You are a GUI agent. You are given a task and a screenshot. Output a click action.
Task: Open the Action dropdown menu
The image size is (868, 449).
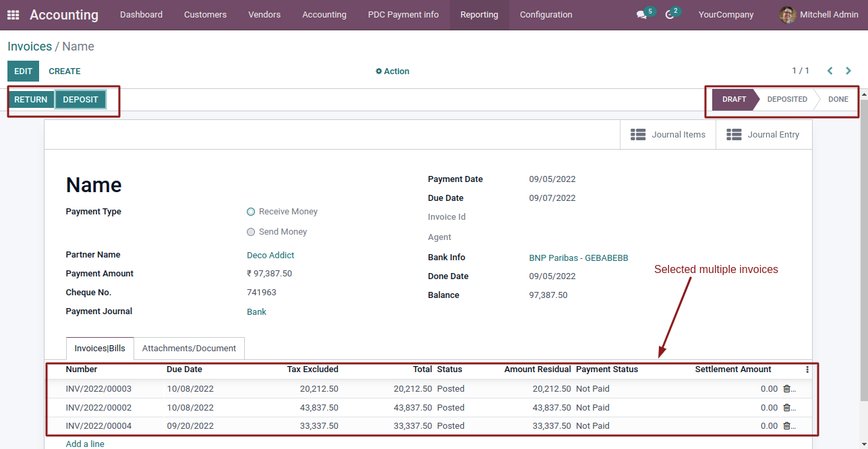[393, 71]
